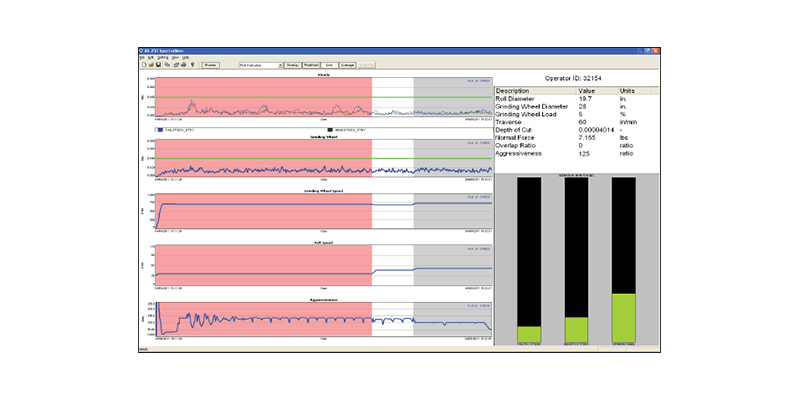Select the Normal Force row
Image resolution: width=800 pixels, height=400 pixels.
tap(577, 138)
